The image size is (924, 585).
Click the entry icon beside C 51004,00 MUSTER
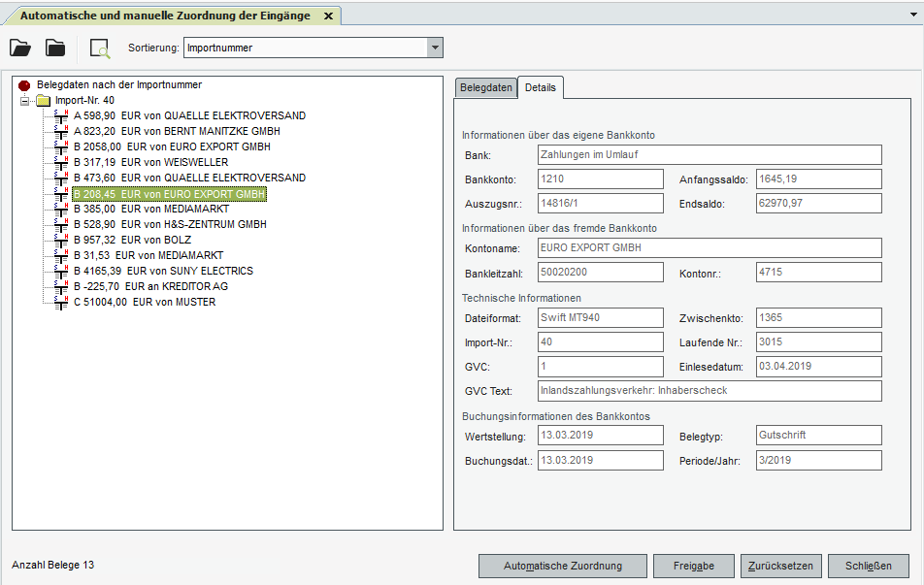[x=61, y=303]
